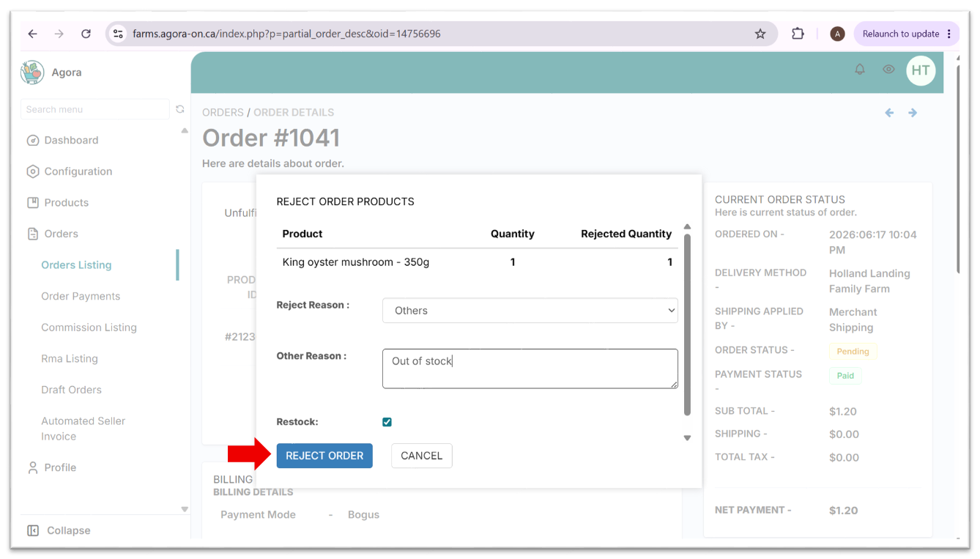Click the Pending order status badge
The image size is (980, 559).
(x=853, y=351)
